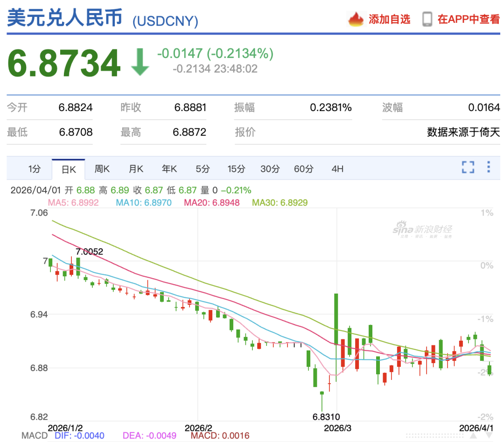Image resolution: width=504 pixels, height=442 pixels.
Task: Click the 2026/04/01 OHLC summary line
Action: 131,190
